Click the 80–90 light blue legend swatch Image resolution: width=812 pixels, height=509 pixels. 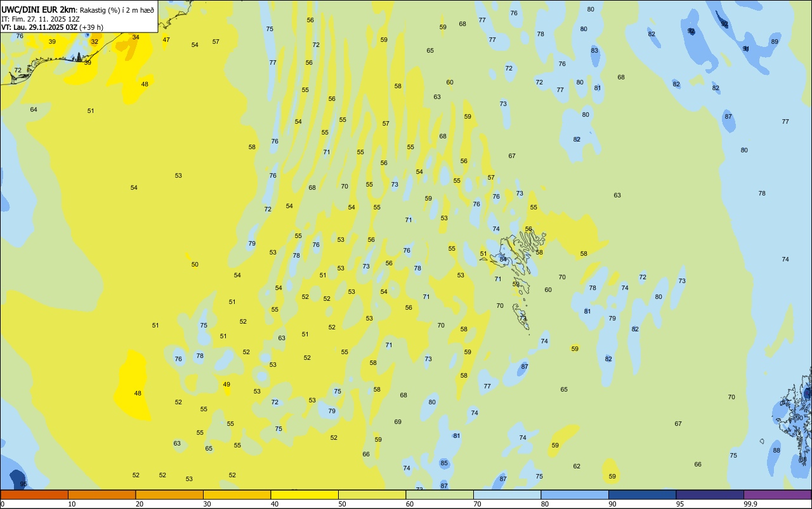click(575, 494)
